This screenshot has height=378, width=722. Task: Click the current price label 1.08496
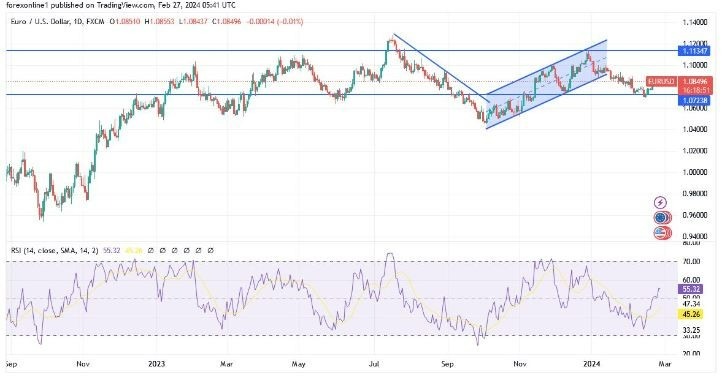click(x=695, y=81)
